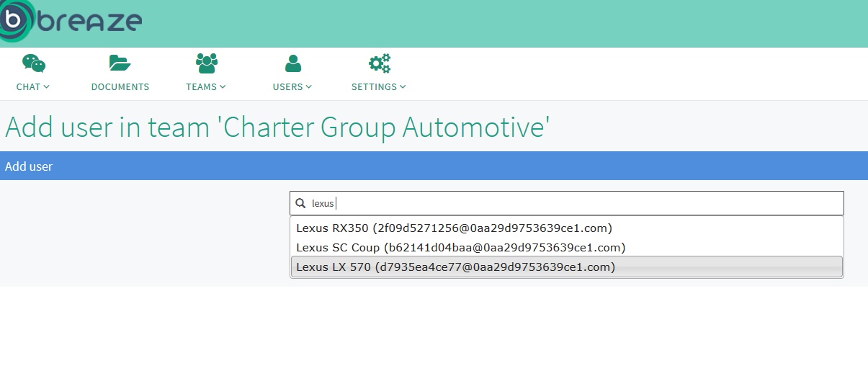Screen dimensions: 868x389
Task: Select Lexus RX350 from suggestions
Action: (566, 228)
